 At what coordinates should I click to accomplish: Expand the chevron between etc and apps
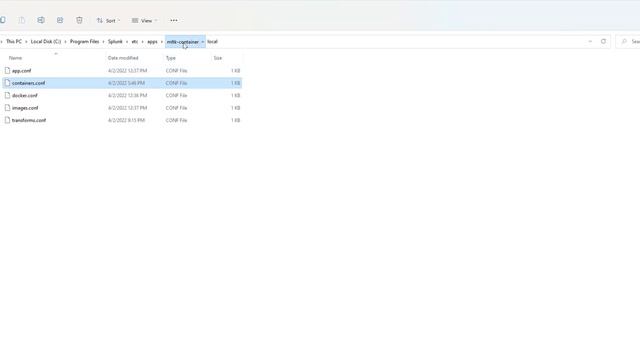[142, 42]
